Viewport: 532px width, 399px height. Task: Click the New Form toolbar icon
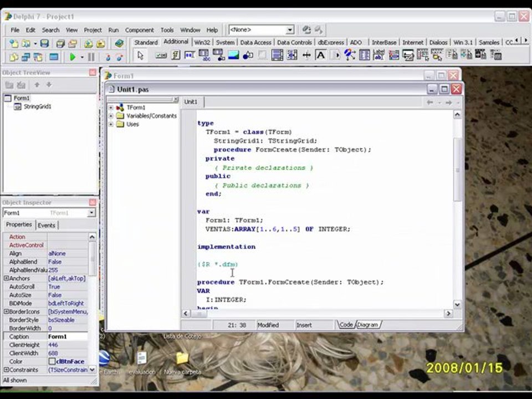click(54, 57)
